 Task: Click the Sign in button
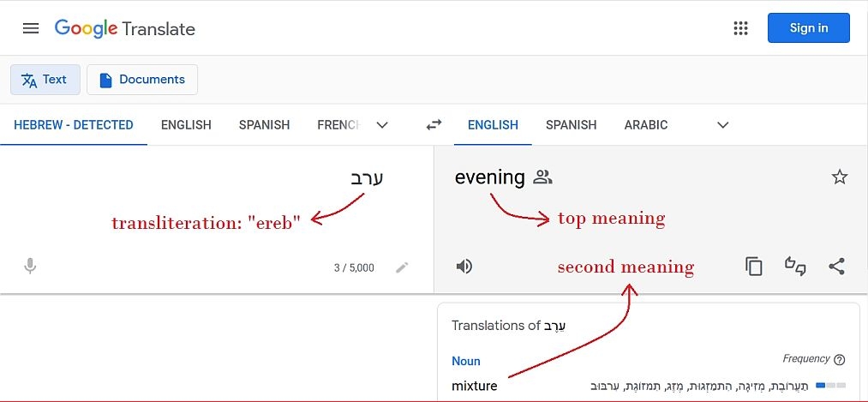[808, 28]
